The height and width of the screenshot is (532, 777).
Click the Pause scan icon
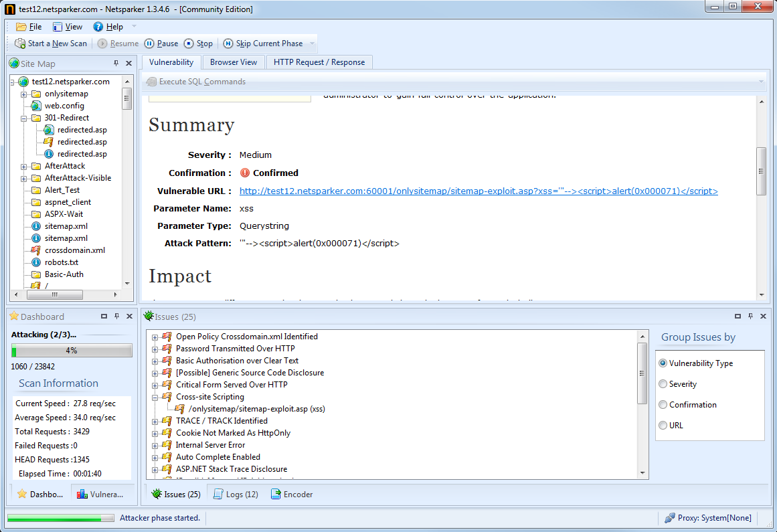tap(149, 43)
